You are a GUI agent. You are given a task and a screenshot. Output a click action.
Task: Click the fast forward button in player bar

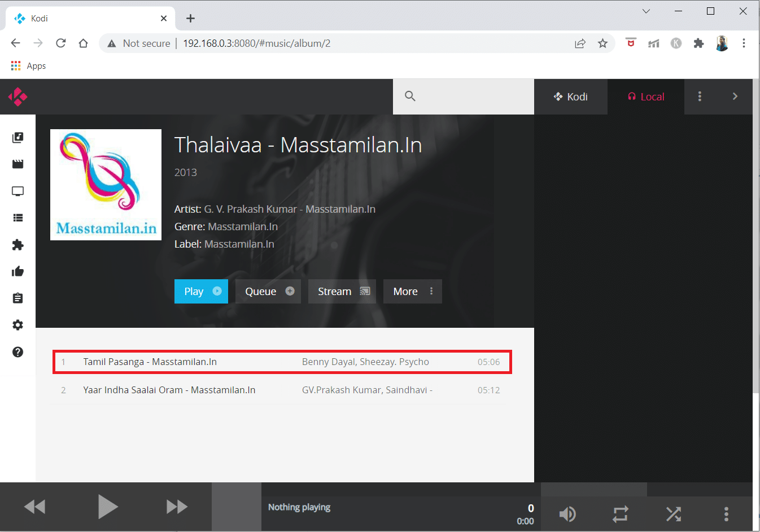(177, 507)
